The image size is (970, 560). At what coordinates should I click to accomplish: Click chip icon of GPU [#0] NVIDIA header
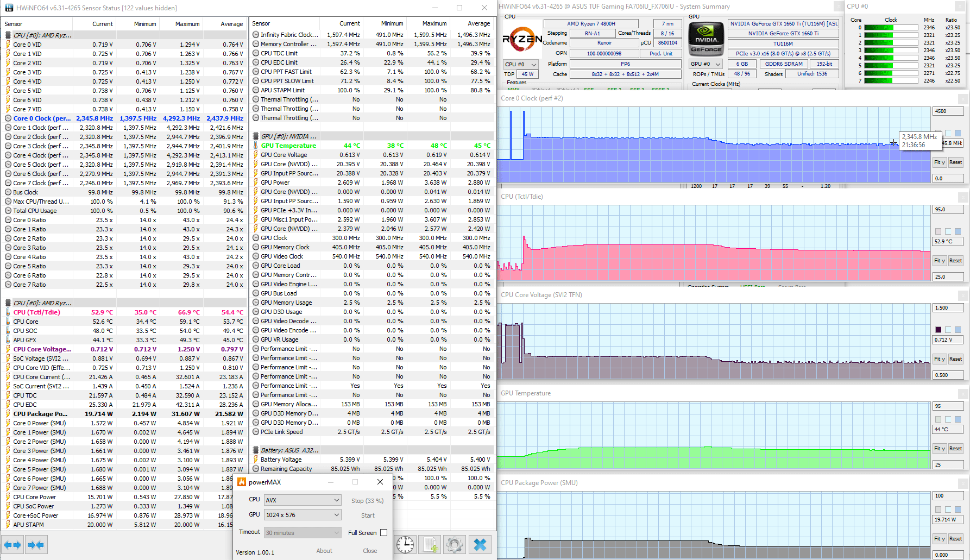click(256, 136)
